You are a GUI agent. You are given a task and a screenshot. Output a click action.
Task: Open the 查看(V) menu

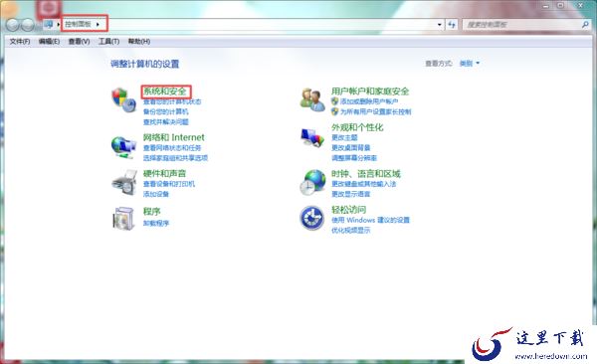pos(79,41)
